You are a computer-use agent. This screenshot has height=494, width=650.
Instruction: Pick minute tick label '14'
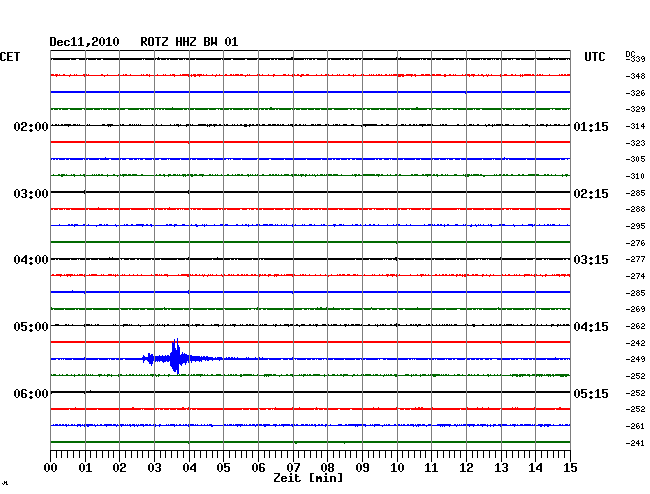point(535,468)
